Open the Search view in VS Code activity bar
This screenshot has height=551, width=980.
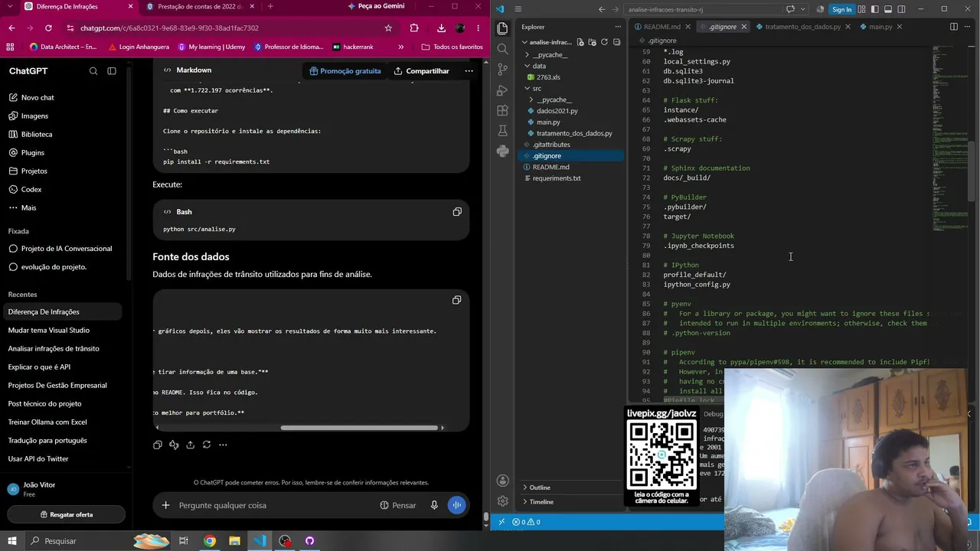[502, 49]
